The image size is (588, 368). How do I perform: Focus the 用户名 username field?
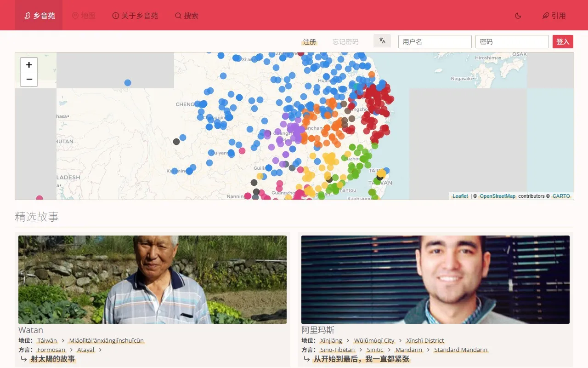(435, 42)
